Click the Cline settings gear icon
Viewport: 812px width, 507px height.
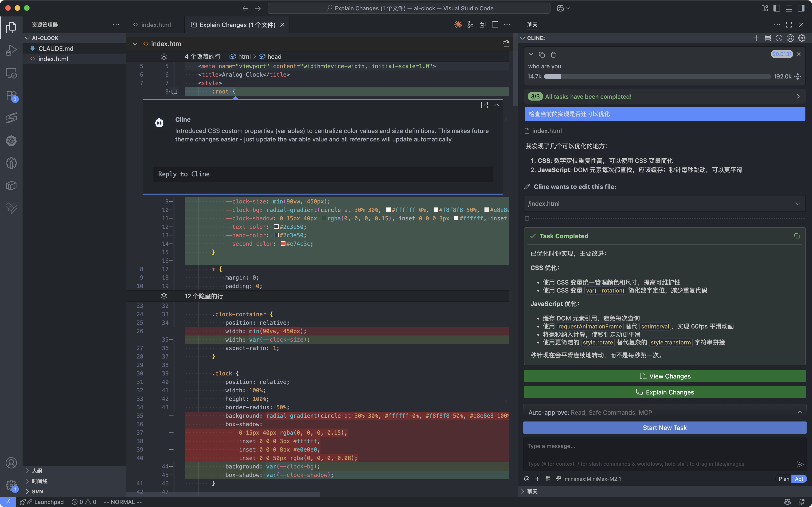click(802, 38)
